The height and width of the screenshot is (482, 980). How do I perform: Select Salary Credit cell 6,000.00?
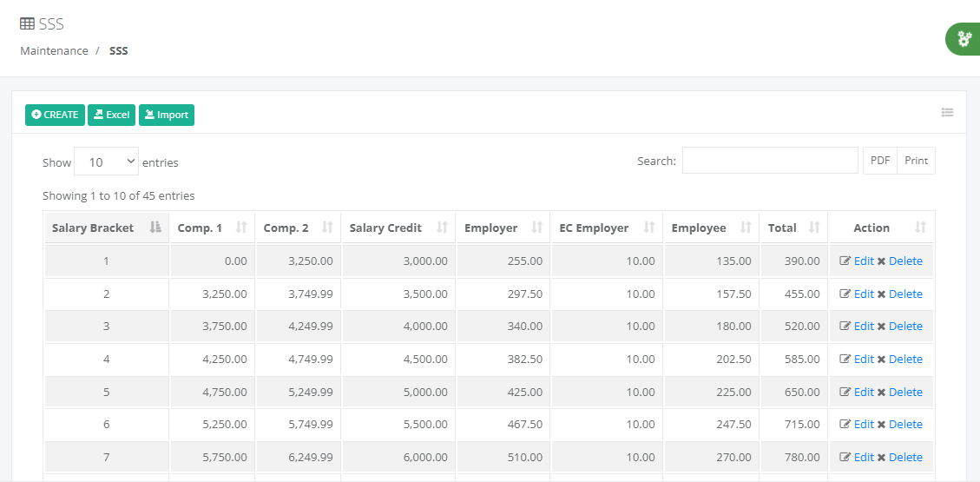coord(398,457)
